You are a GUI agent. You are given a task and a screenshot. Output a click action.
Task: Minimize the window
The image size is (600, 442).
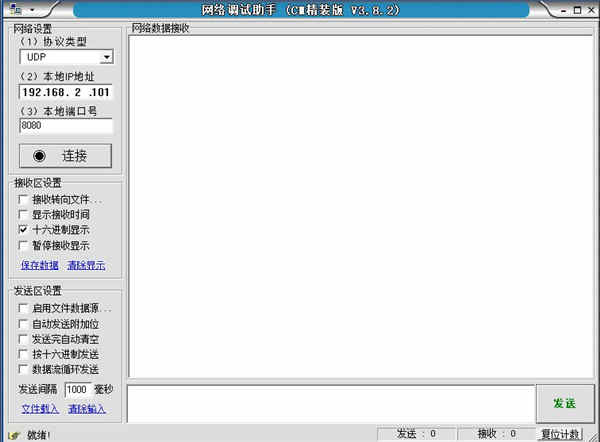tap(564, 11)
